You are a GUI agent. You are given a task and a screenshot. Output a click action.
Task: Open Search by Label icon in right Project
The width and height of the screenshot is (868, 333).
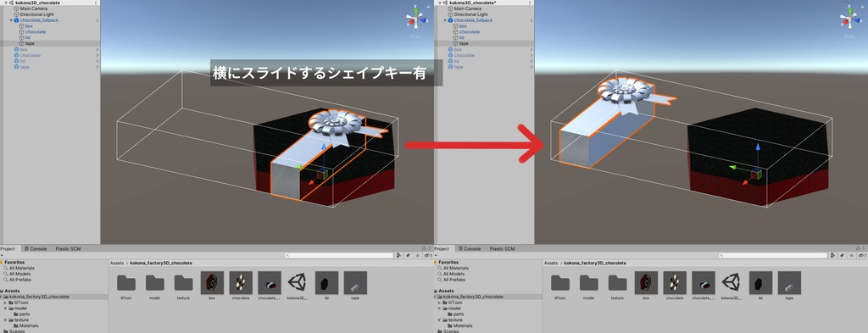tap(842, 256)
